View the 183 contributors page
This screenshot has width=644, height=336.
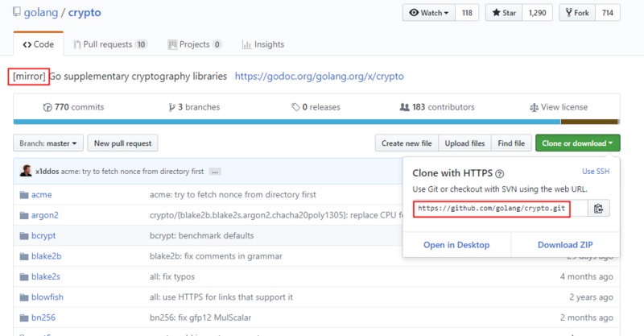437,107
